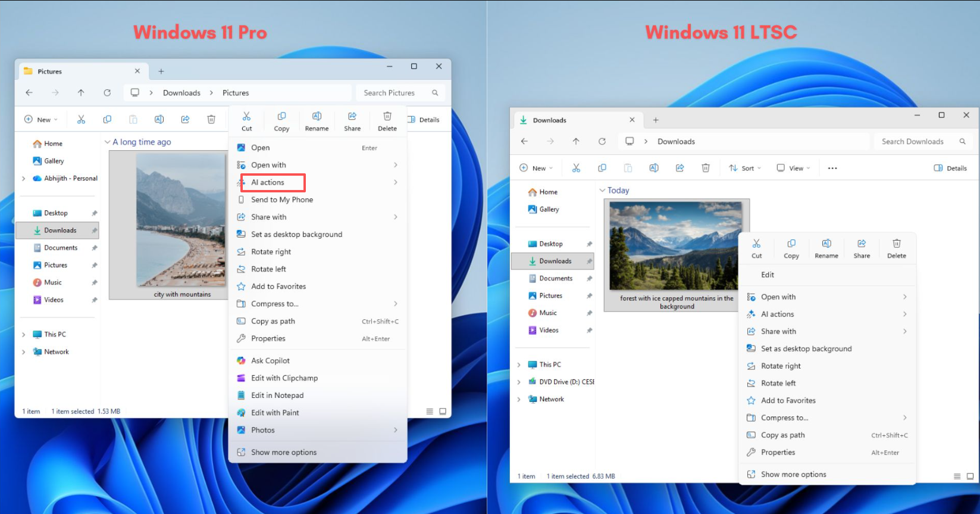The width and height of the screenshot is (980, 514).
Task: Click Copy as path in Pro menu
Action: (318, 321)
